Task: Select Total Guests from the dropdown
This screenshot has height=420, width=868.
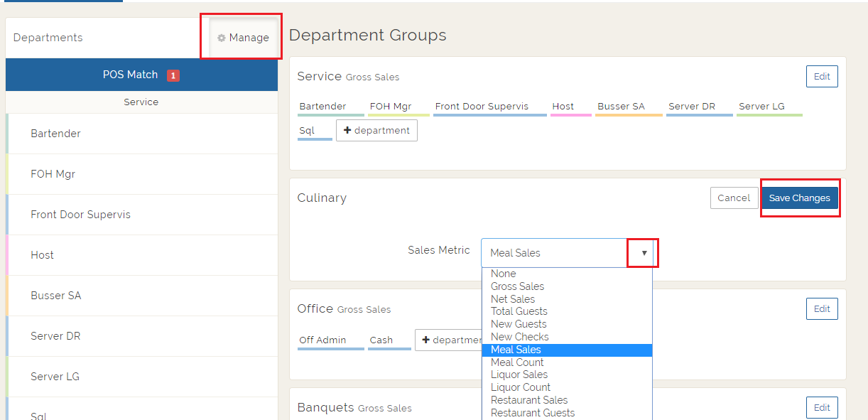Action: [x=519, y=311]
